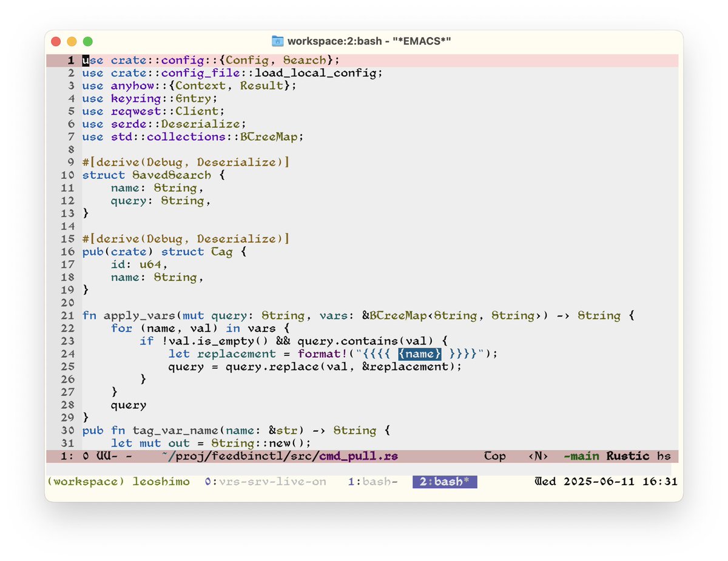Click the (workspace) session name in the status bar
Image resolution: width=728 pixels, height=561 pixels.
(86, 482)
